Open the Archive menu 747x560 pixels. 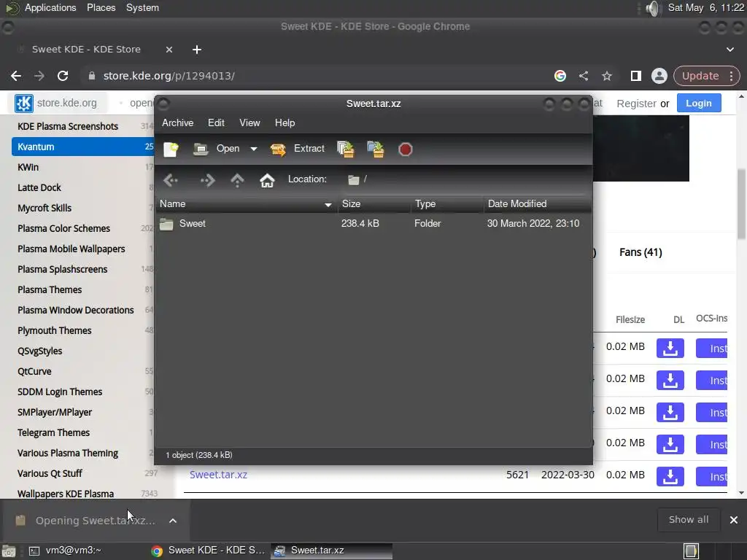click(178, 122)
